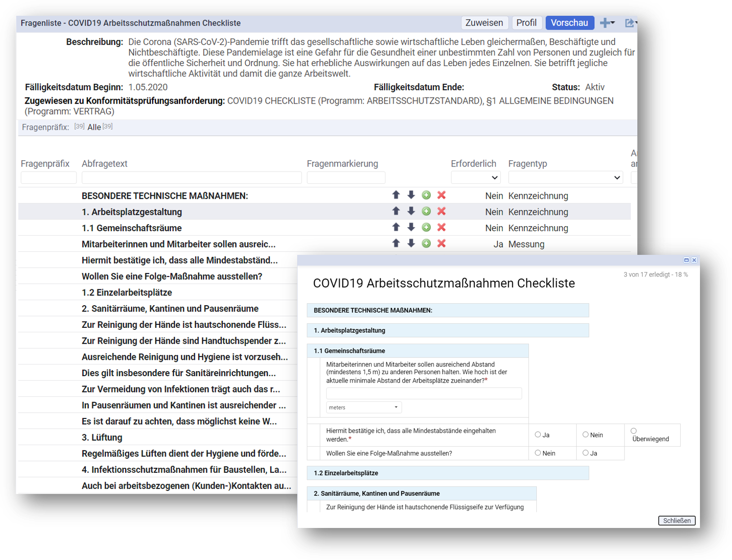The height and width of the screenshot is (560, 732).
Task: Open the plus add menu in header
Action: 607,23
